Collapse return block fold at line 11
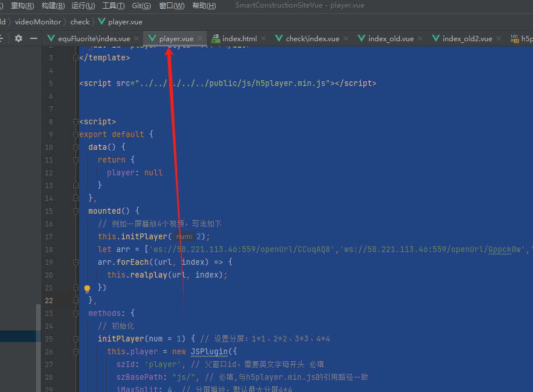This screenshot has height=392, width=533. click(x=76, y=160)
